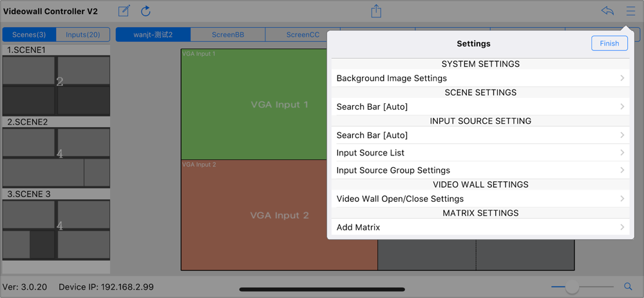The image size is (644, 298).
Task: Tap the edit pencil icon in top bar
Action: pos(124,11)
